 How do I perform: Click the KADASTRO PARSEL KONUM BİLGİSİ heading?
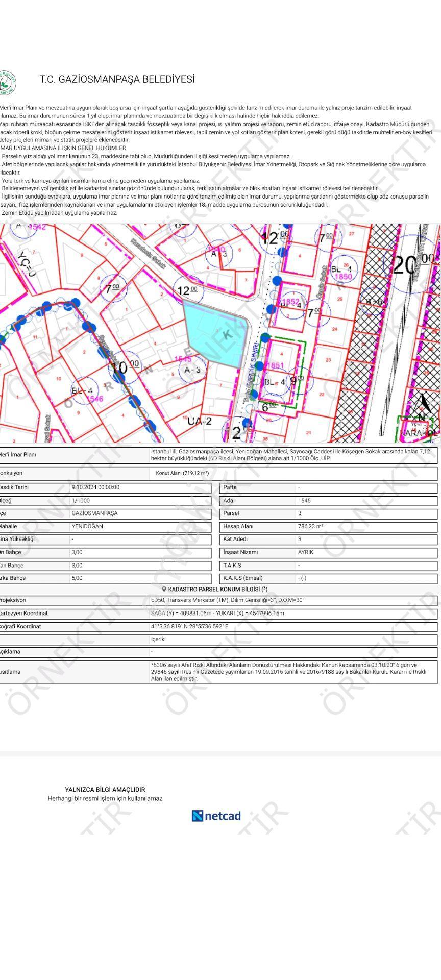[218, 589]
